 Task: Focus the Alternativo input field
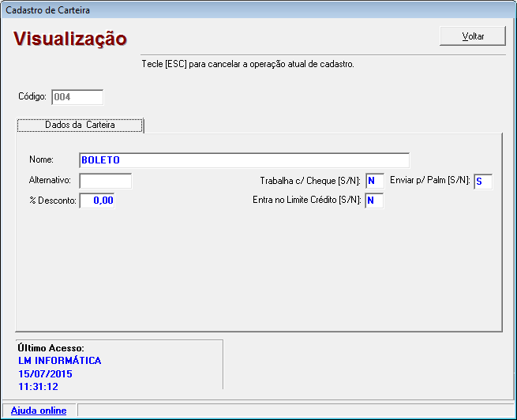(x=106, y=181)
